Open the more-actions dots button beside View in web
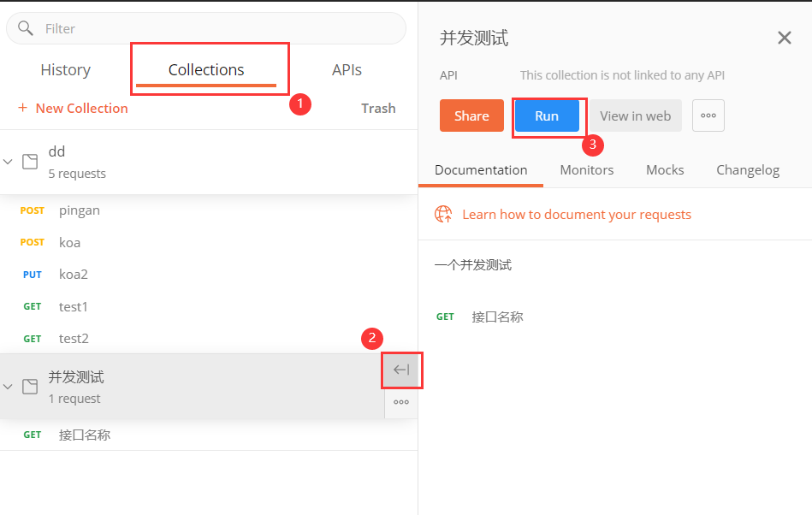This screenshot has height=515, width=812. coord(708,115)
